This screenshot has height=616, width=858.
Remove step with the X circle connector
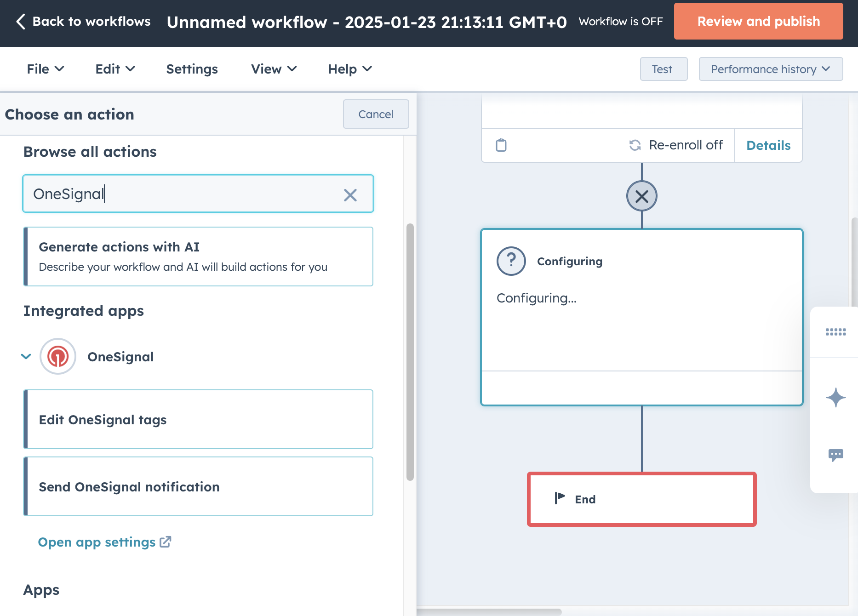click(x=641, y=196)
